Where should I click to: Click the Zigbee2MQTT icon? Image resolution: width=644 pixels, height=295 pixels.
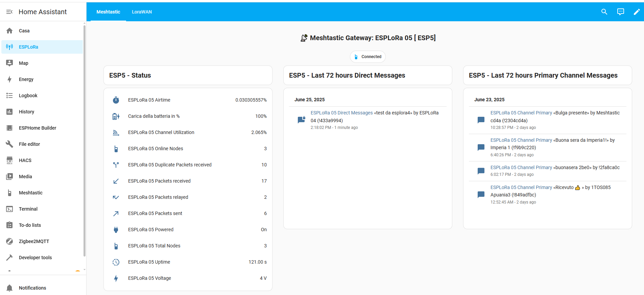9,241
